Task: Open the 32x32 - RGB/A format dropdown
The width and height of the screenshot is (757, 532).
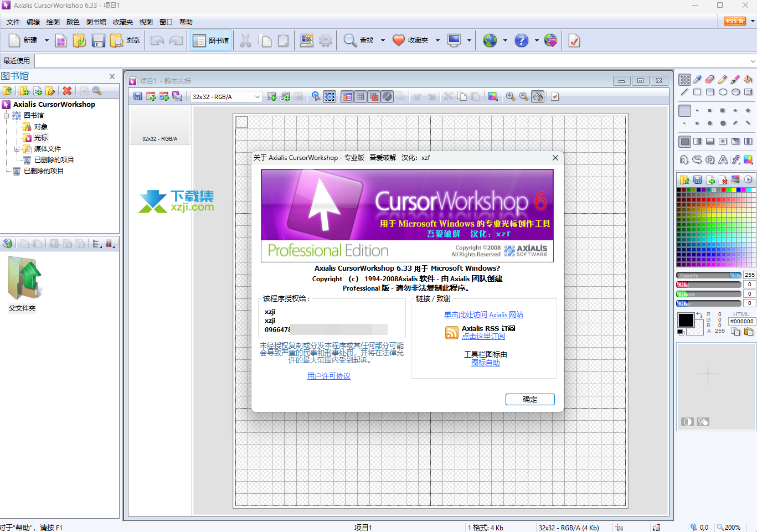Action: [226, 97]
